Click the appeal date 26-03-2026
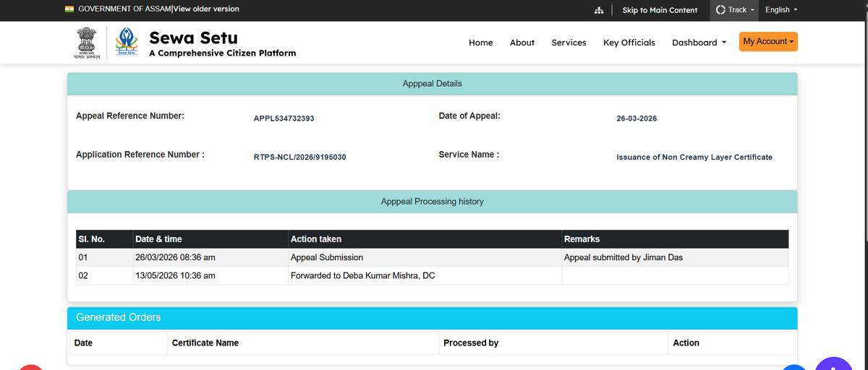 (637, 119)
